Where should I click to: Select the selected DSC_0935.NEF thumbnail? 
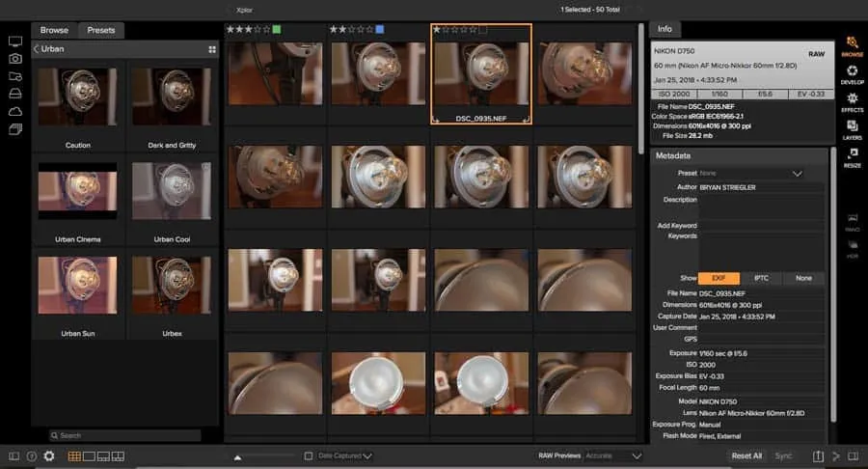pyautogui.click(x=481, y=73)
